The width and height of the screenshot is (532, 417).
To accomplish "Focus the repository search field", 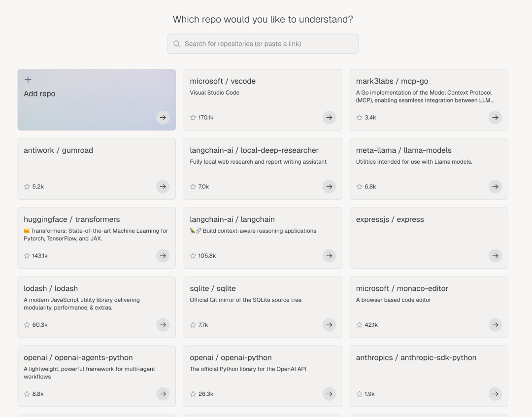I will tap(263, 43).
